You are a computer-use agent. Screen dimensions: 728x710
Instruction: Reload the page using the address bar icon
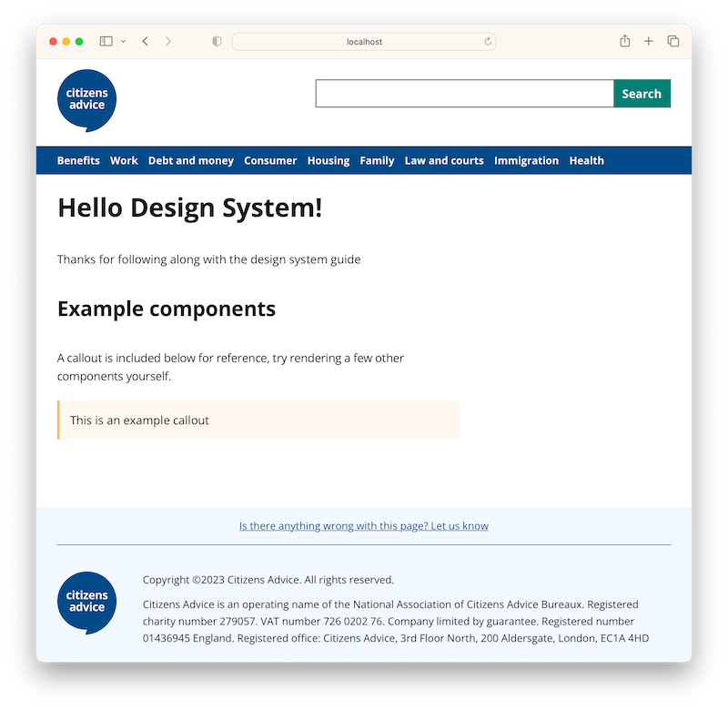(488, 41)
